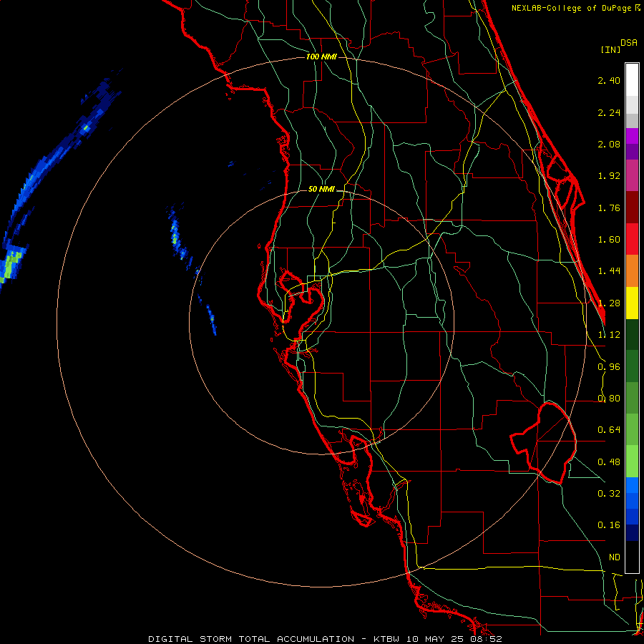Click the ND legend label
The image size is (644, 644).
pos(614,557)
